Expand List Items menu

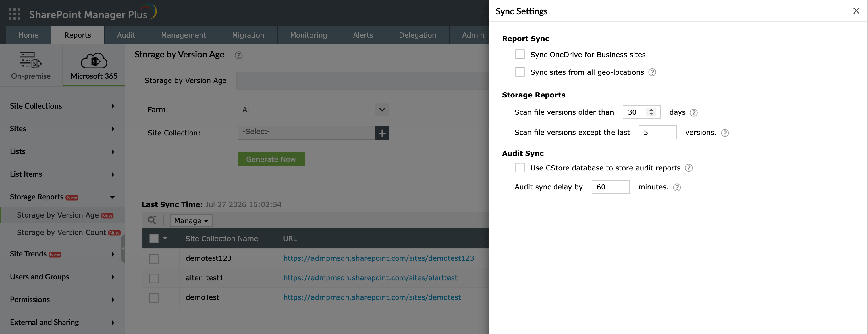point(62,174)
